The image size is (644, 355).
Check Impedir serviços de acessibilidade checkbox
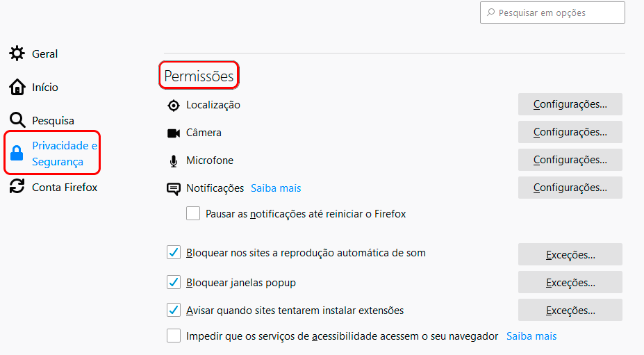173,336
